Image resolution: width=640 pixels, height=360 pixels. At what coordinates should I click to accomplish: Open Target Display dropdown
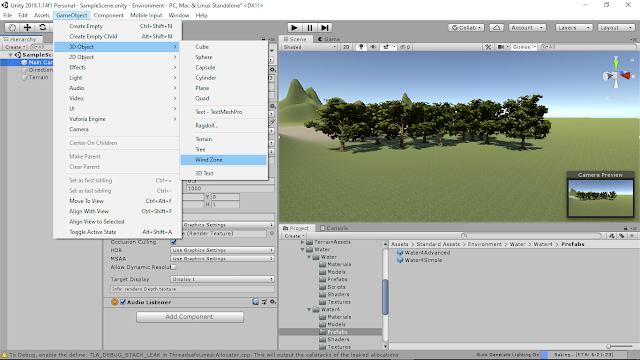tap(222, 279)
